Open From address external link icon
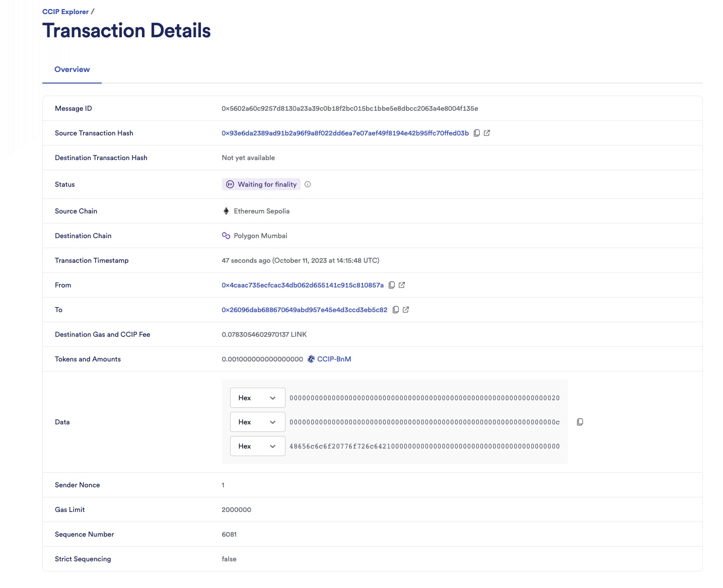This screenshot has width=723, height=588. point(402,285)
